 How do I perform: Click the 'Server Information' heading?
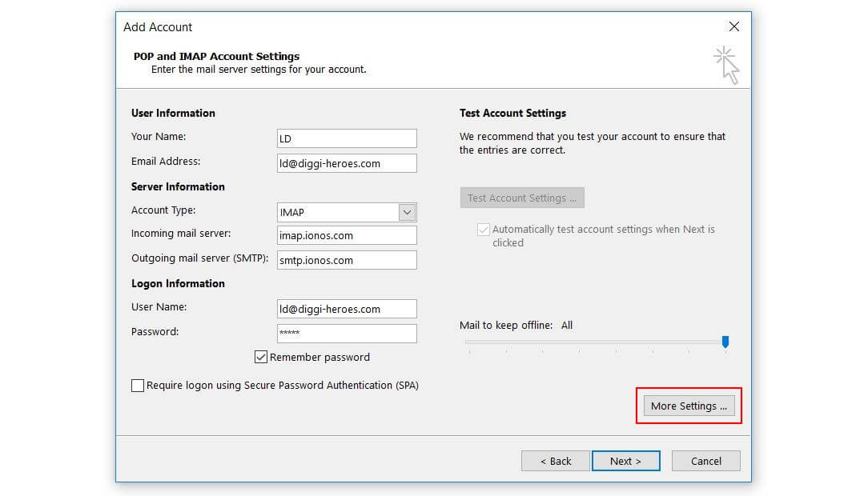pyautogui.click(x=178, y=186)
